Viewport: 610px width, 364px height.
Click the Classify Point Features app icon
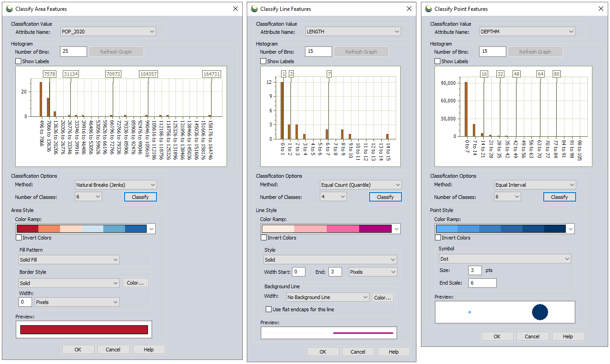pyautogui.click(x=428, y=9)
